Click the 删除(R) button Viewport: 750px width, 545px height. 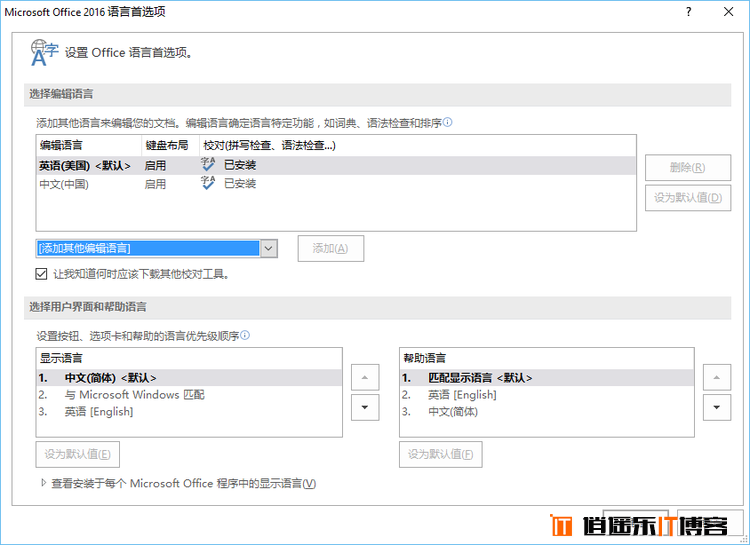(687, 167)
